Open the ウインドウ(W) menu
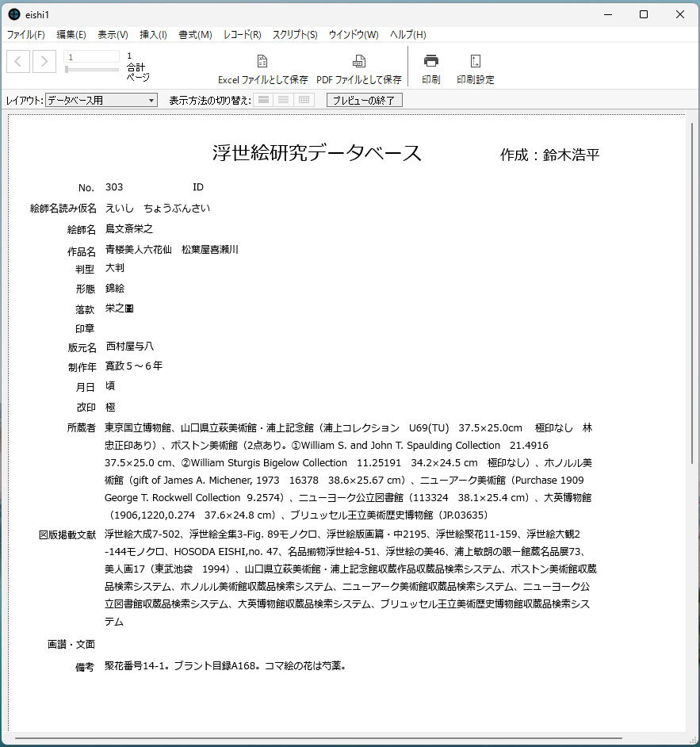700x747 pixels. pyautogui.click(x=354, y=35)
